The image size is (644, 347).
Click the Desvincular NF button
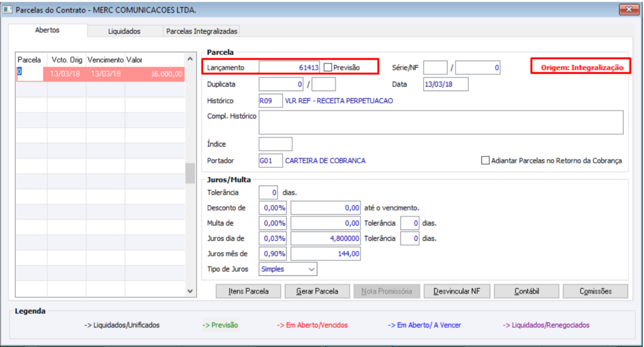(x=457, y=291)
